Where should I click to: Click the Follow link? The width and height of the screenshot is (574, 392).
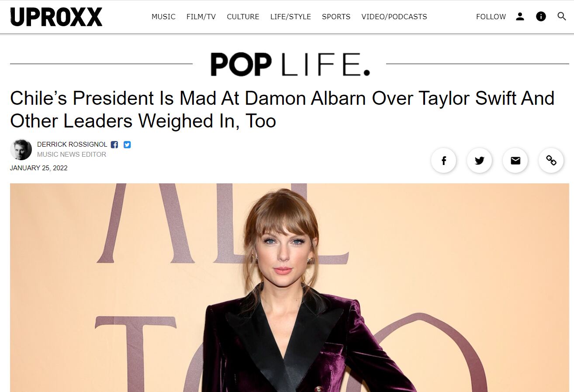click(x=491, y=17)
